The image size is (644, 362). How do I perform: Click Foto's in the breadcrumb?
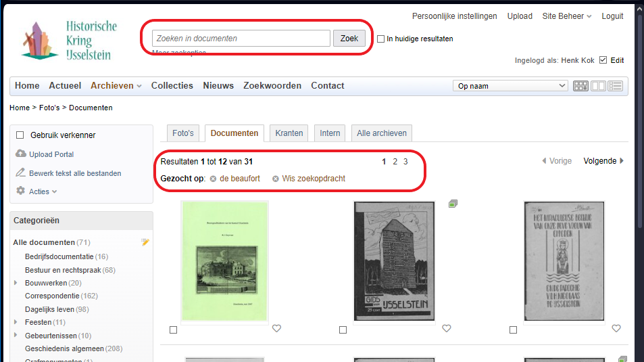coord(49,108)
